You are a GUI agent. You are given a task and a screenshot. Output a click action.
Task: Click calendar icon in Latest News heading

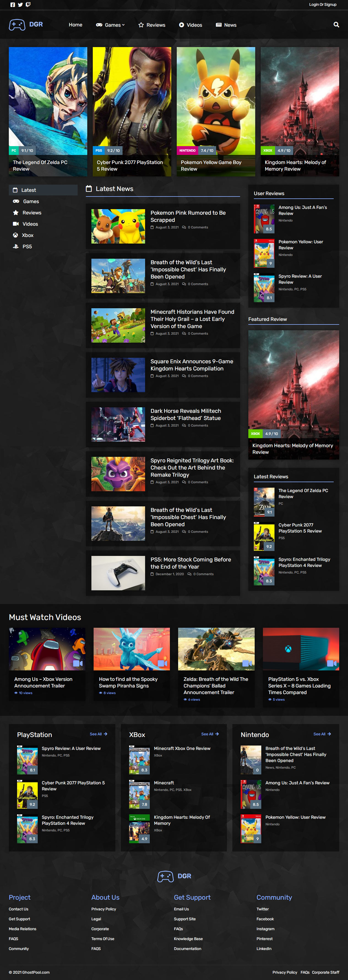point(89,189)
